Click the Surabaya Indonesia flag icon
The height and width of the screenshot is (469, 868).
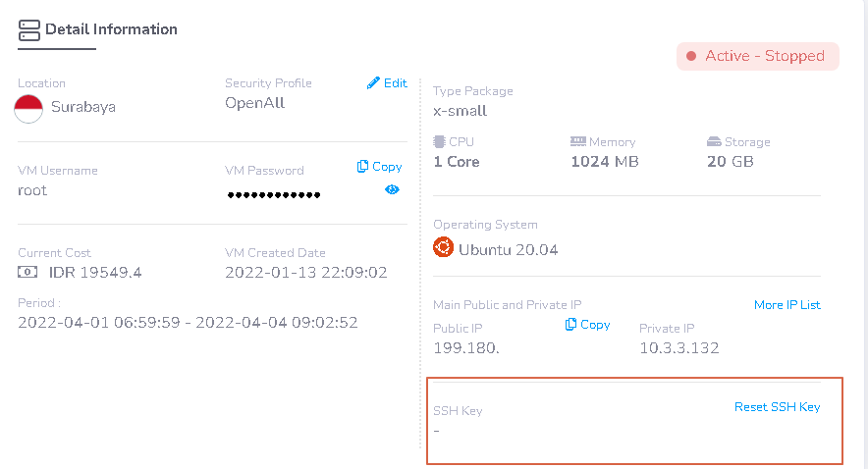click(x=28, y=108)
